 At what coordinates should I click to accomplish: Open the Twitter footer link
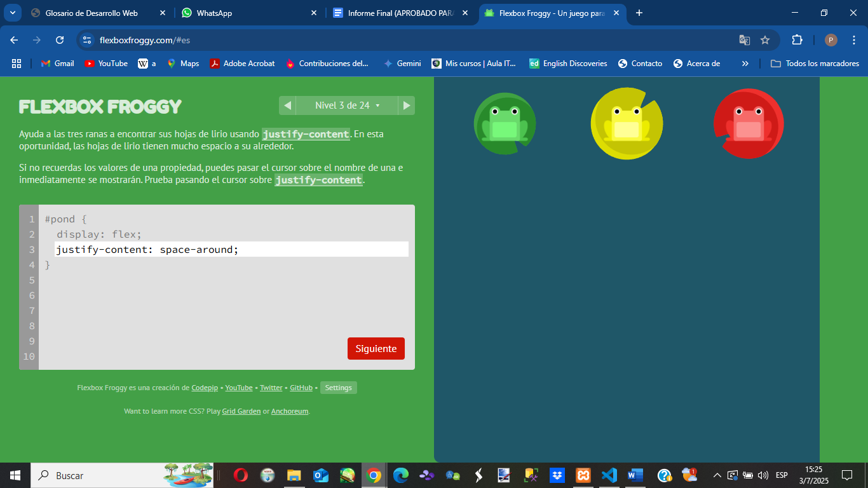coord(271,388)
